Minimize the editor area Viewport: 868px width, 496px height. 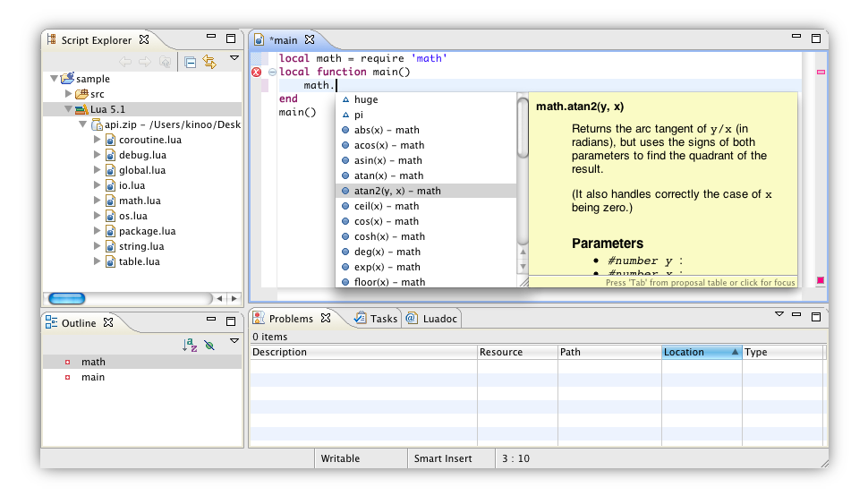coord(796,36)
